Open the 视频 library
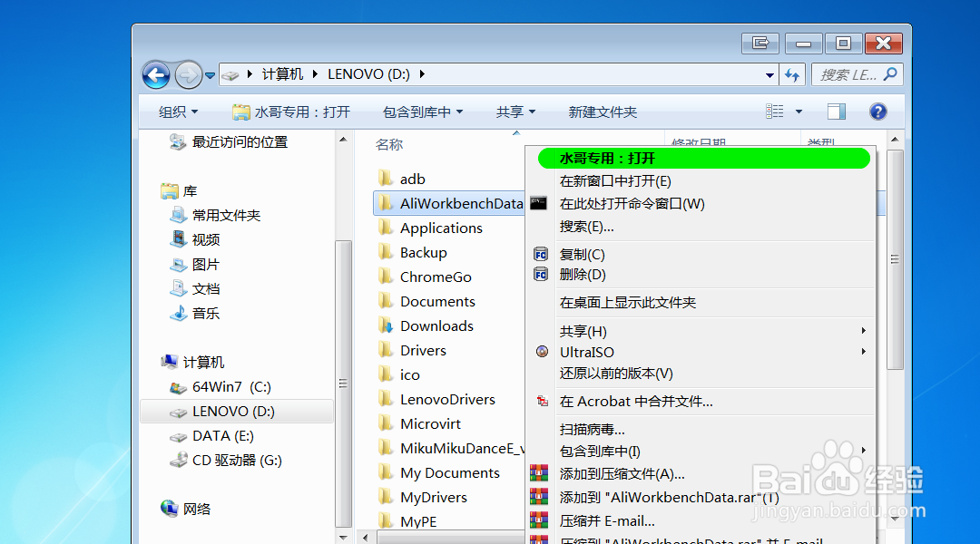 [195, 240]
